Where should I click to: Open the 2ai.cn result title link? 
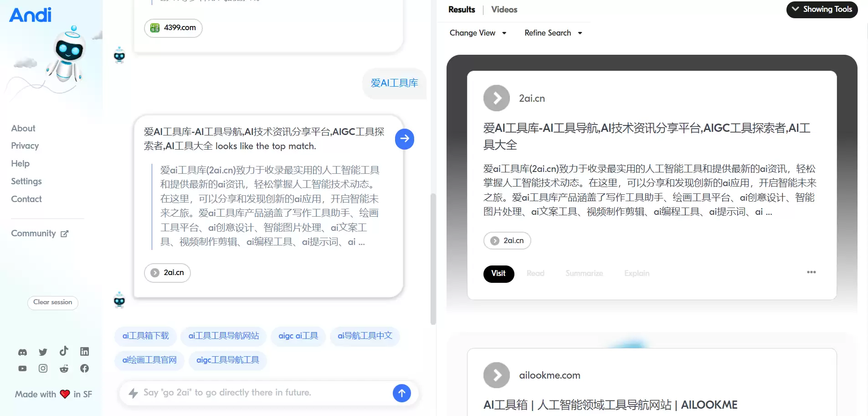tap(647, 136)
